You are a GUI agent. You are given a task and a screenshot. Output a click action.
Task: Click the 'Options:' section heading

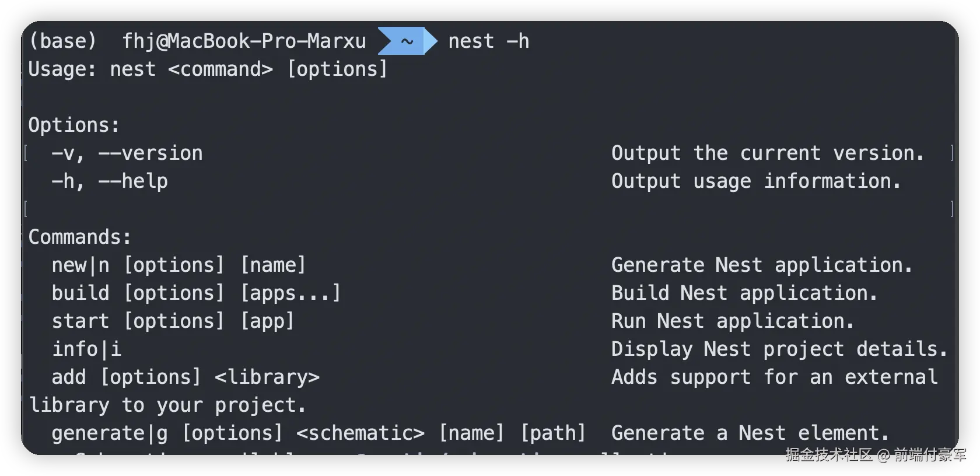pos(74,125)
